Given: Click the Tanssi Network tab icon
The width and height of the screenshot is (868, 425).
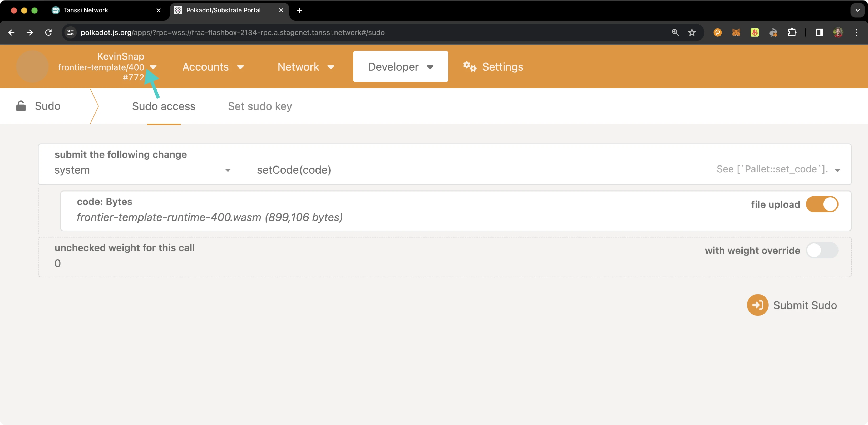Looking at the screenshot, I should click(x=56, y=10).
